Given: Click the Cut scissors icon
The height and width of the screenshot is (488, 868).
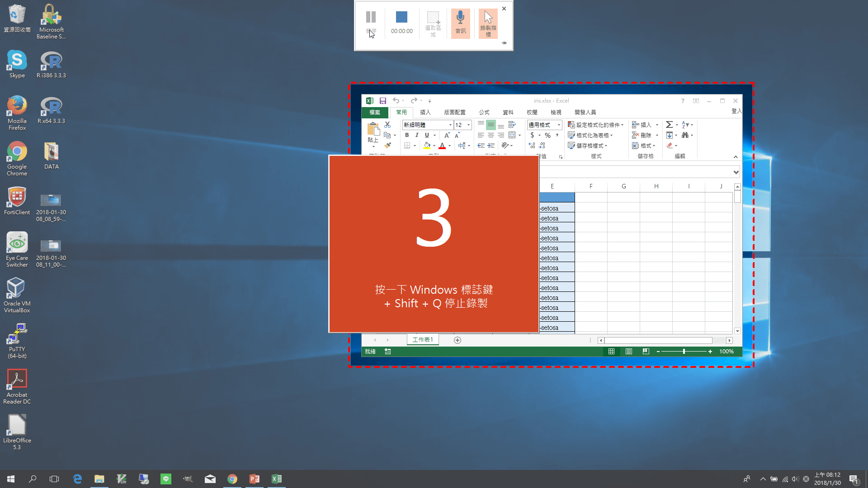Looking at the screenshot, I should coord(387,124).
